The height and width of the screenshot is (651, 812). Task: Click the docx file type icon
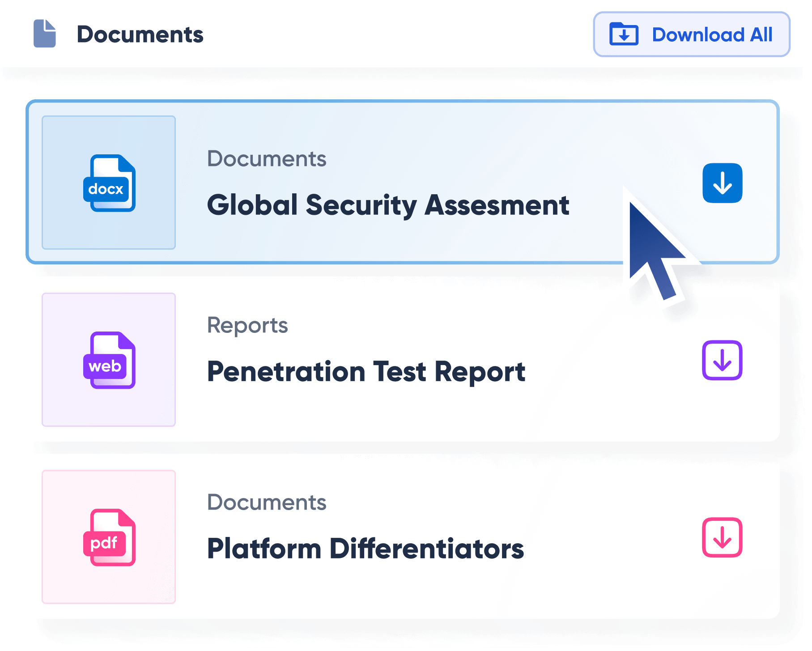(109, 183)
